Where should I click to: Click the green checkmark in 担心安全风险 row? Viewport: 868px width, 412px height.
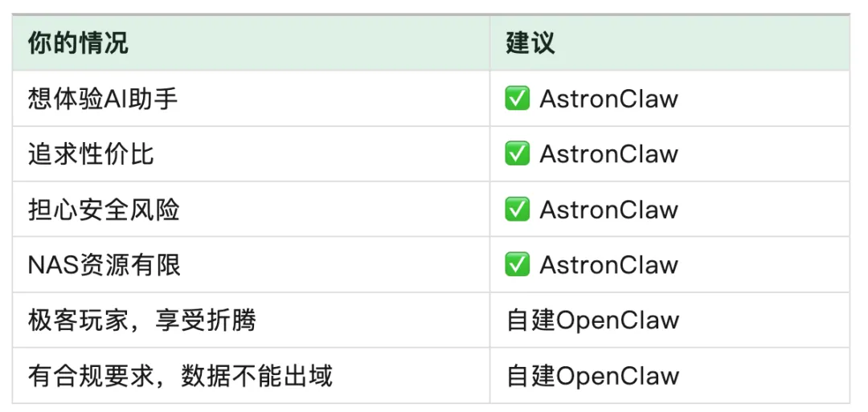[517, 209]
